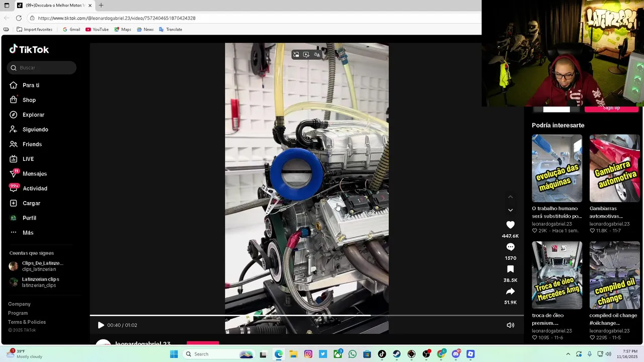Open the Company footer link

(19, 304)
